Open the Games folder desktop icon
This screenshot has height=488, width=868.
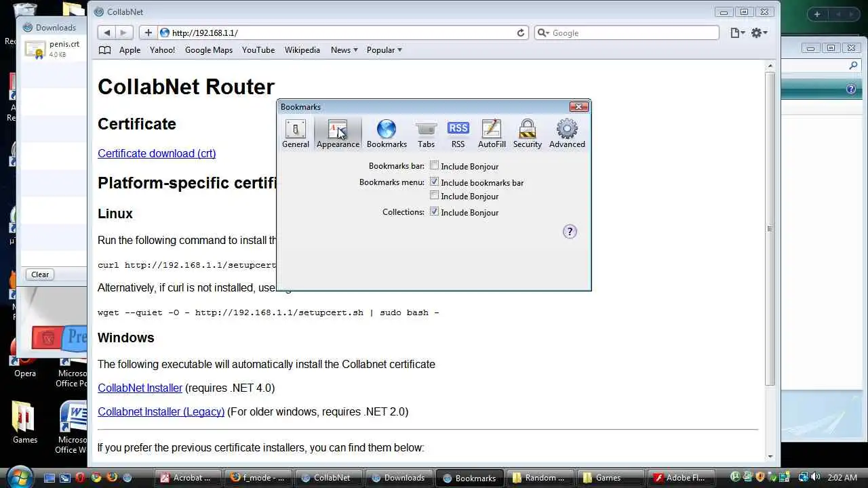(x=25, y=422)
